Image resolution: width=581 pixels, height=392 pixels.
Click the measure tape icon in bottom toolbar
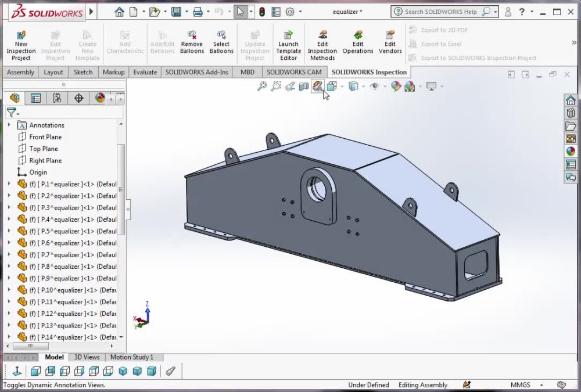[x=170, y=371]
